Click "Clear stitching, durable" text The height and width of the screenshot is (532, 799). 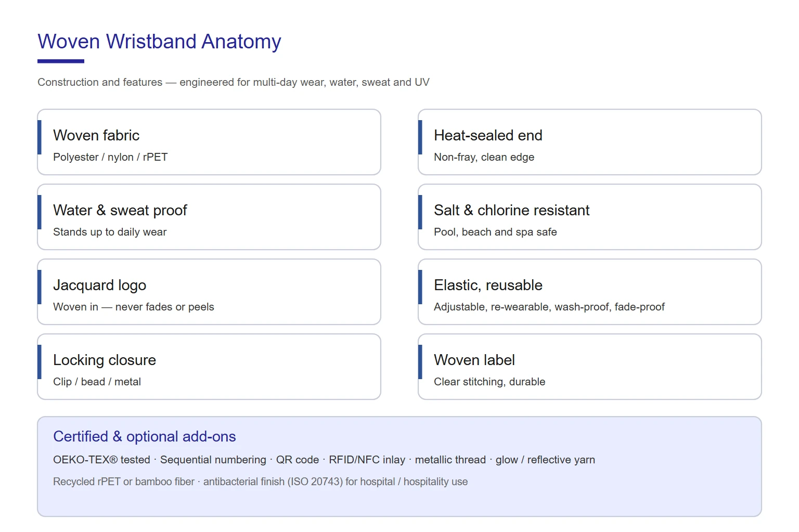[489, 382]
